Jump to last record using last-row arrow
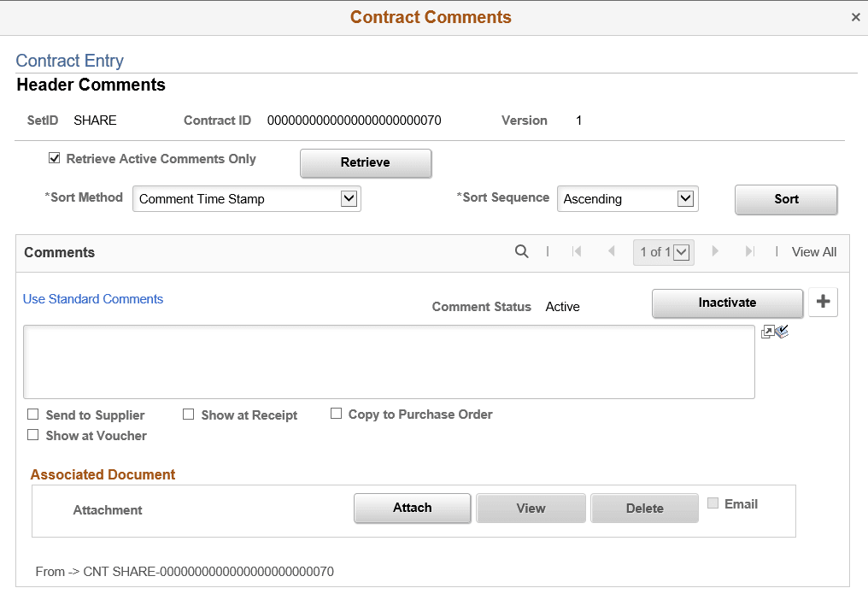The width and height of the screenshot is (868, 594). (x=750, y=252)
